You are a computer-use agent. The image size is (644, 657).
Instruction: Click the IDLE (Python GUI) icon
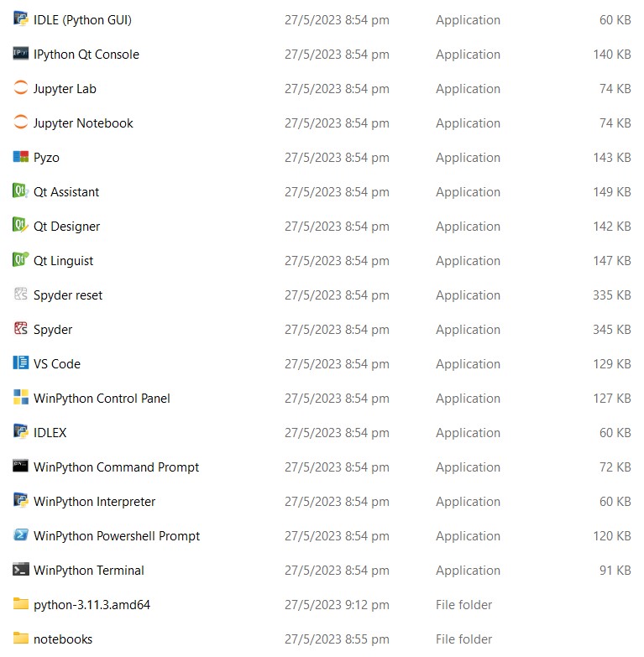(x=20, y=18)
